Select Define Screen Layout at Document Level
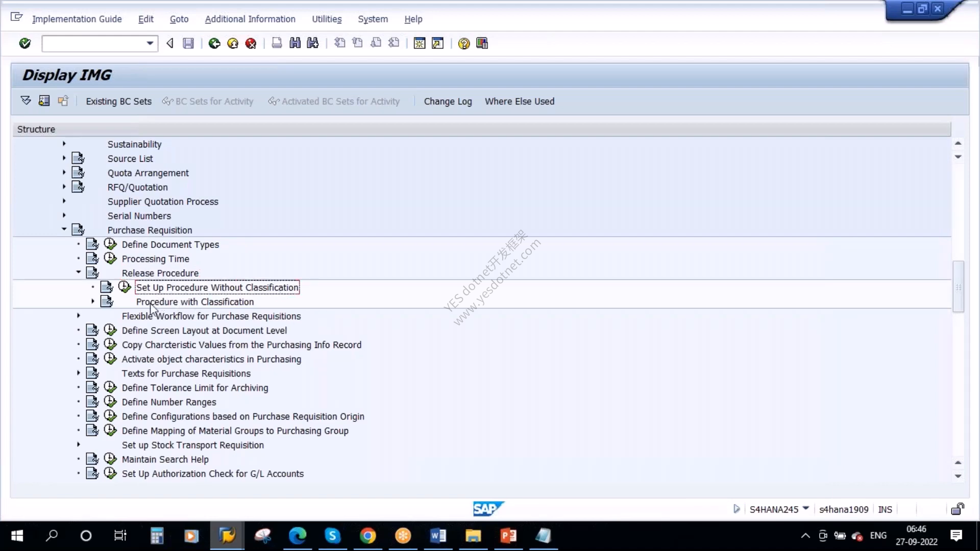This screenshot has width=980, height=551. click(x=204, y=331)
